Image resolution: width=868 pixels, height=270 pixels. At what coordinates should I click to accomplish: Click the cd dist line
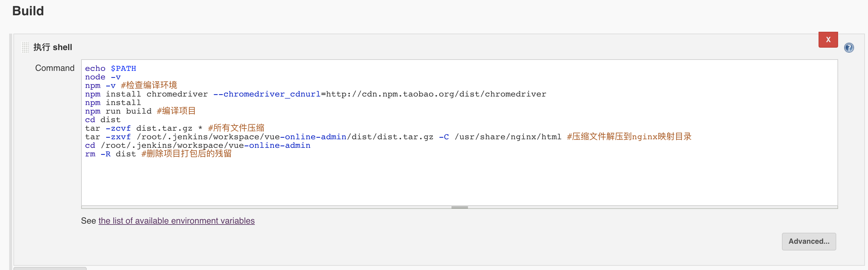(103, 120)
